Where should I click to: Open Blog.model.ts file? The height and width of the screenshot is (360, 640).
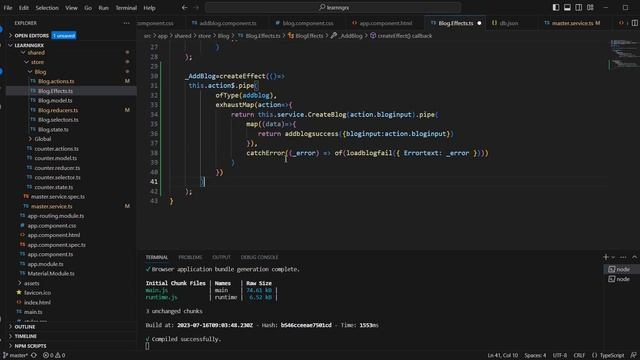[x=55, y=100]
